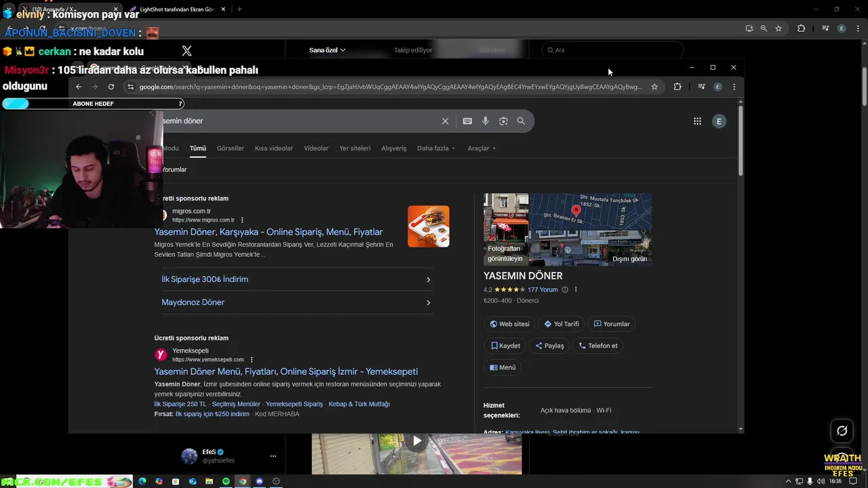
Task: Select LightShot browser tab in X window
Action: 178,9
